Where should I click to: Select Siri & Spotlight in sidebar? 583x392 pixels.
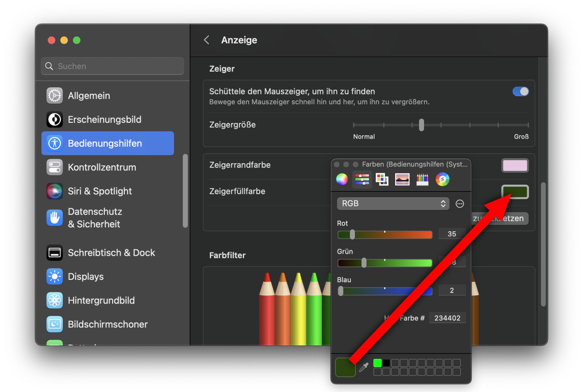click(100, 191)
